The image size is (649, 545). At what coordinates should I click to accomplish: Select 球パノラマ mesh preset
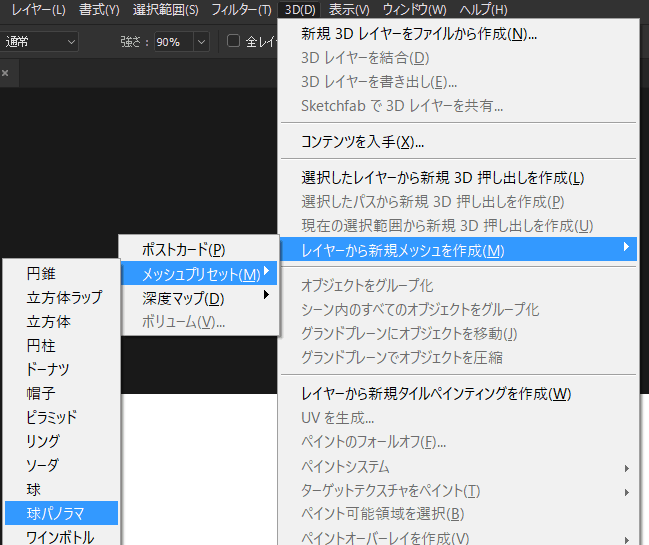coord(61,513)
